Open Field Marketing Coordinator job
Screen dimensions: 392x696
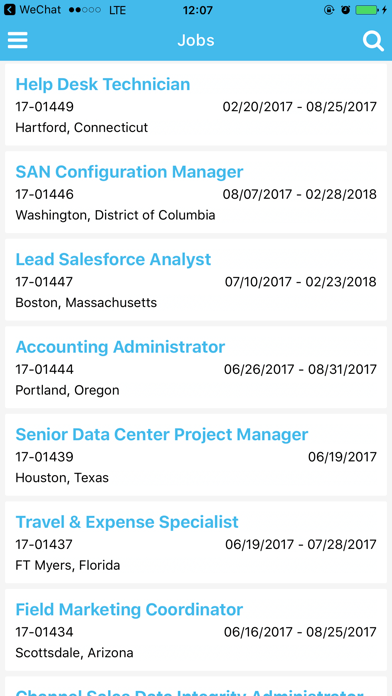196,629
